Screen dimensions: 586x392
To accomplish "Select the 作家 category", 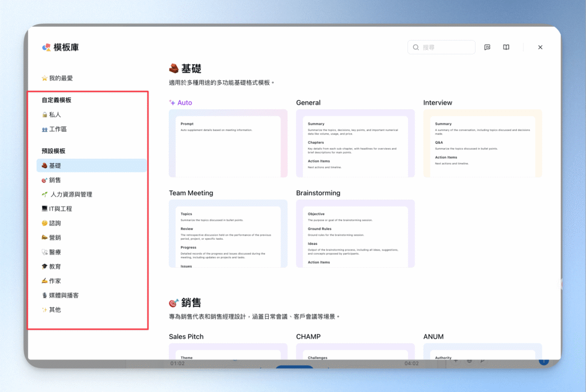I will coord(51,281).
